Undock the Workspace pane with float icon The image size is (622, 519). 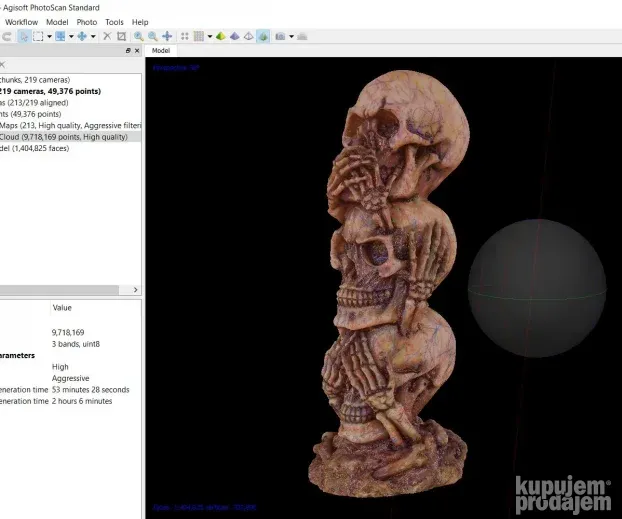coord(128,51)
